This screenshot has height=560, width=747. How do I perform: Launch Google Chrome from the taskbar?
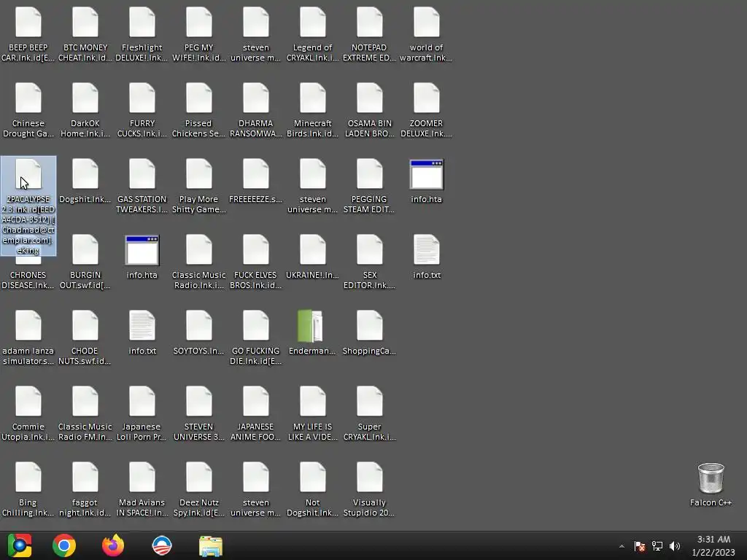[x=64, y=545]
